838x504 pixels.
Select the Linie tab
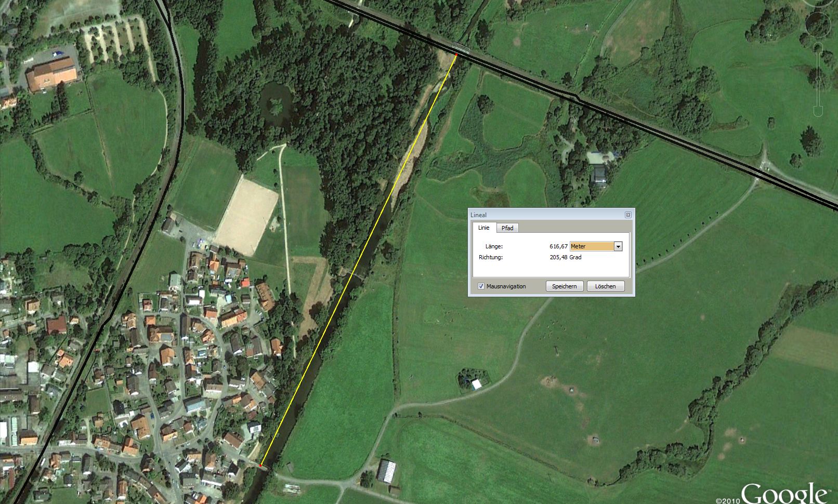coord(484,228)
